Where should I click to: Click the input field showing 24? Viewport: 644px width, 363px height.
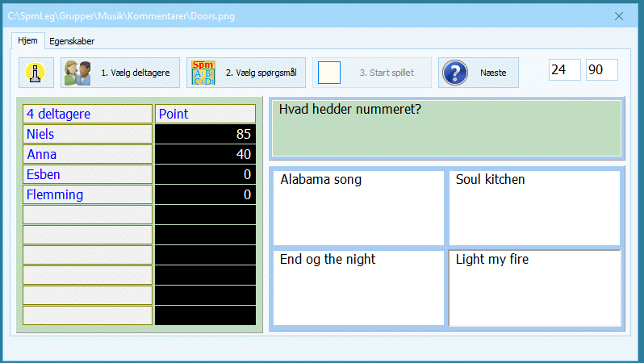click(x=564, y=70)
